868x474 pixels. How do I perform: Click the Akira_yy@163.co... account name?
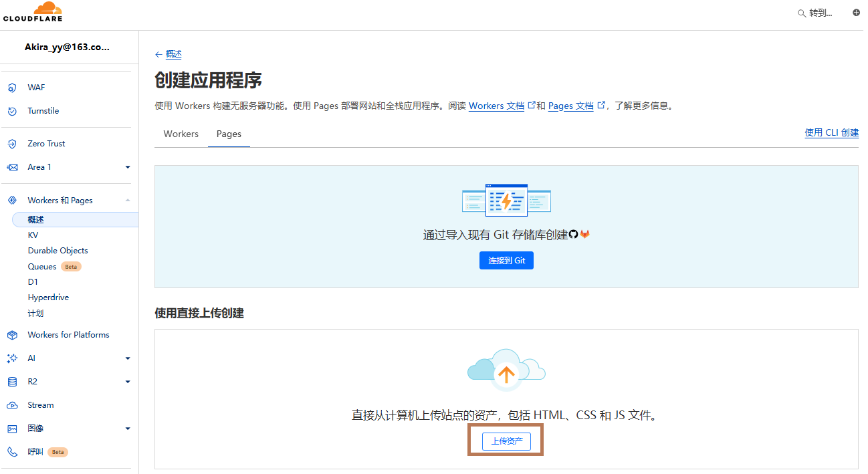(67, 47)
